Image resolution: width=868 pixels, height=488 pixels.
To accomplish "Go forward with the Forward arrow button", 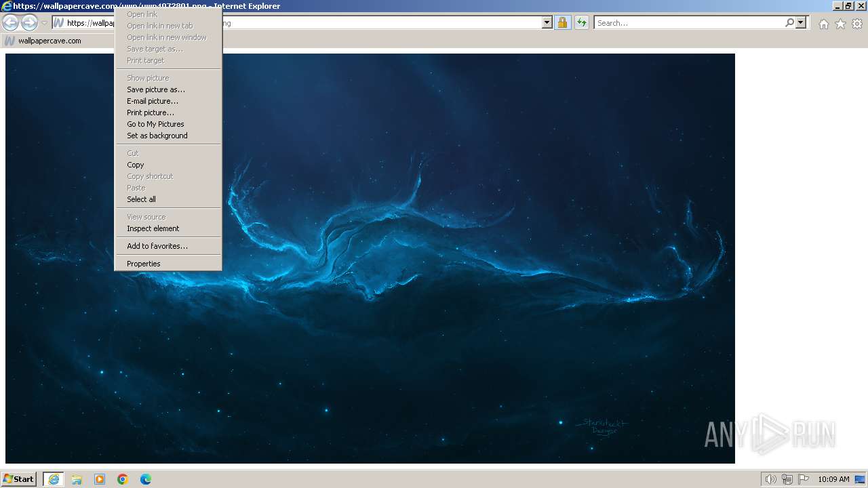I will [x=29, y=23].
